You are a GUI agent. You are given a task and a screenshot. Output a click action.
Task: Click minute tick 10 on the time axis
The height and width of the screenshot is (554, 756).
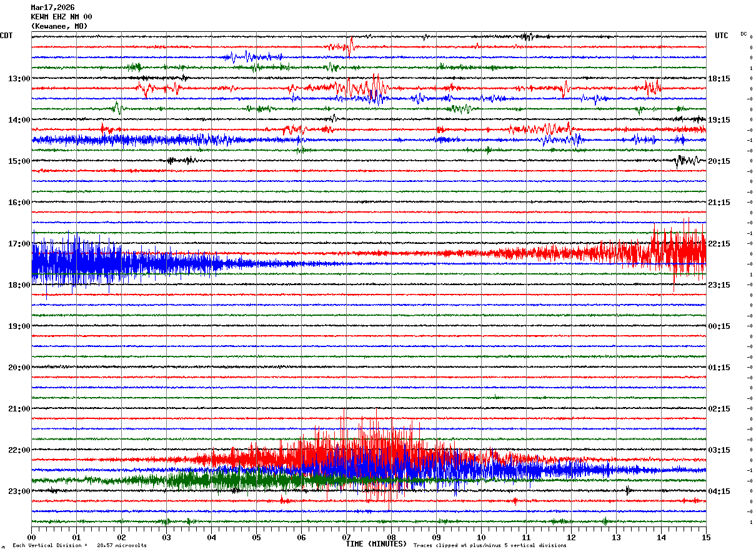click(x=481, y=537)
